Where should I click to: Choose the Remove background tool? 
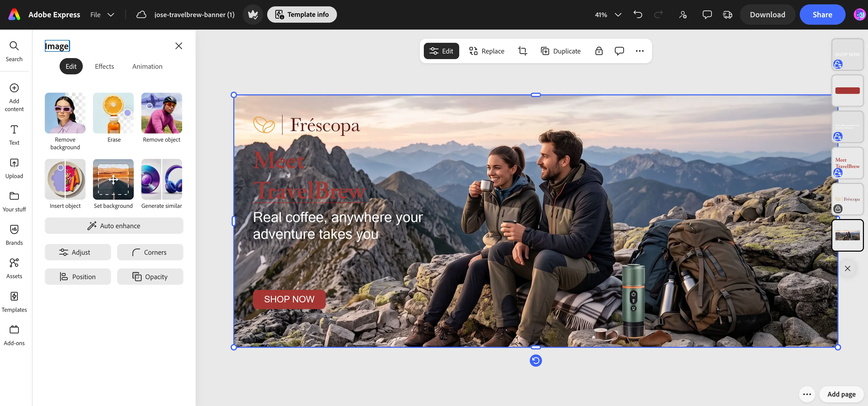tap(65, 122)
